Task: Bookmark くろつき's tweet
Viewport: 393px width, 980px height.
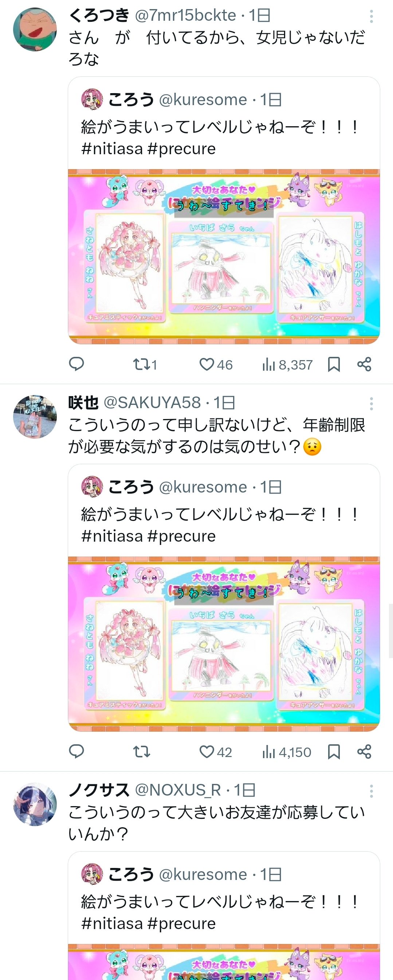Action: click(x=334, y=364)
